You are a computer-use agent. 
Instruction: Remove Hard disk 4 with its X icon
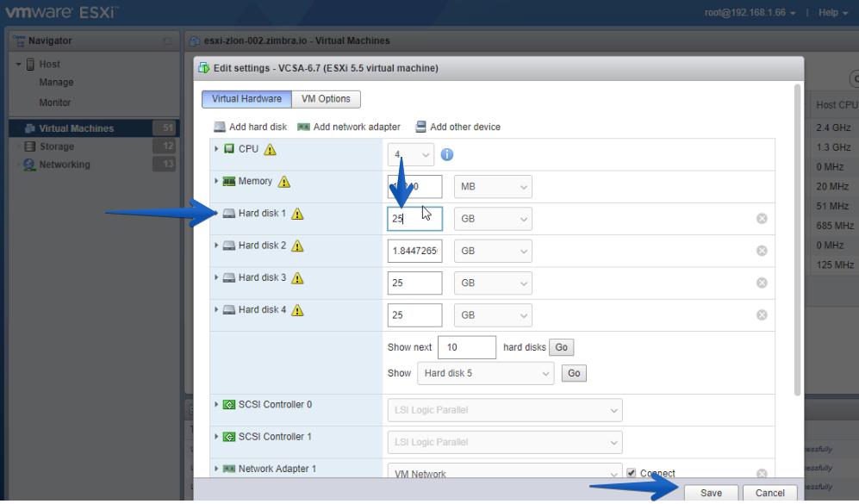762,315
